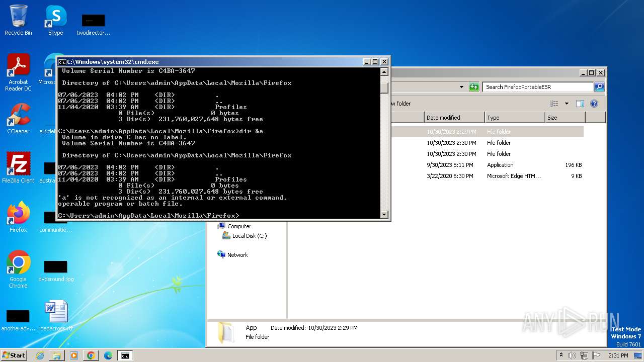Screen dimensions: 644x362
Task: Click the search magnifier icon in Explorer
Action: (599, 87)
